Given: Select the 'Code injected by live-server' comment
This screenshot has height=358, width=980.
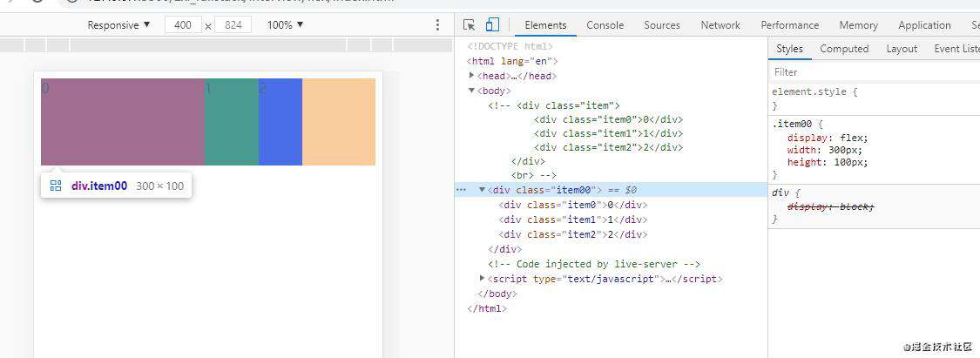Looking at the screenshot, I should [x=594, y=264].
